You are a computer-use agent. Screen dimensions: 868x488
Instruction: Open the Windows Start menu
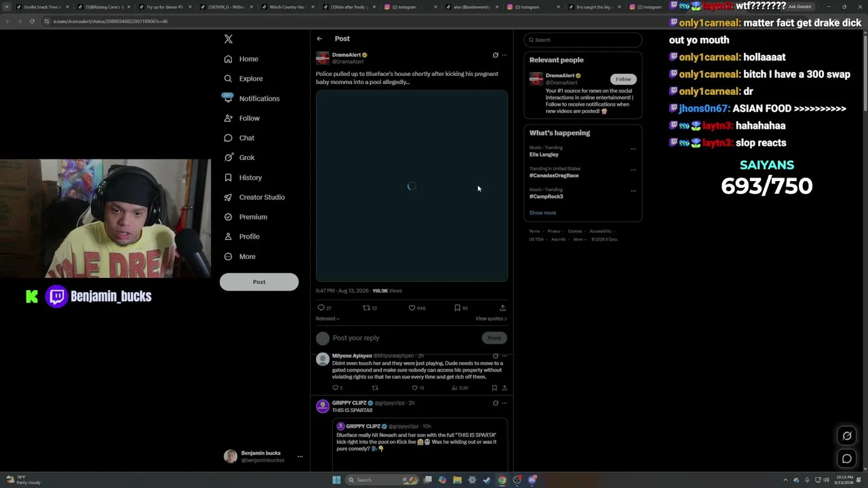click(336, 480)
